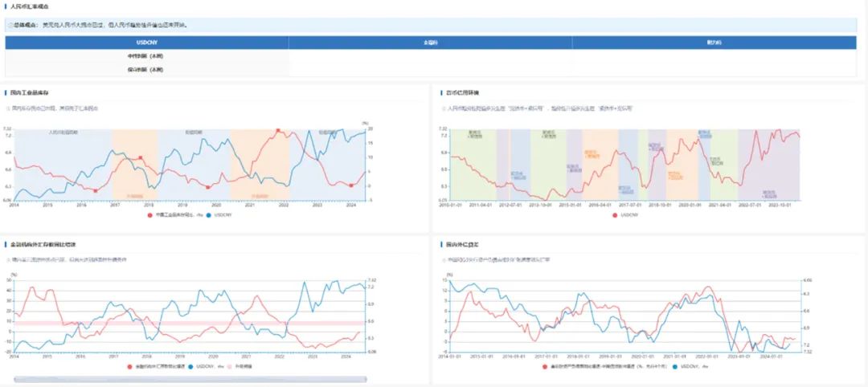Viewport: 868px width, 387px height.
Task: Click info icon under bottom-right chart title
Action: (x=444, y=259)
